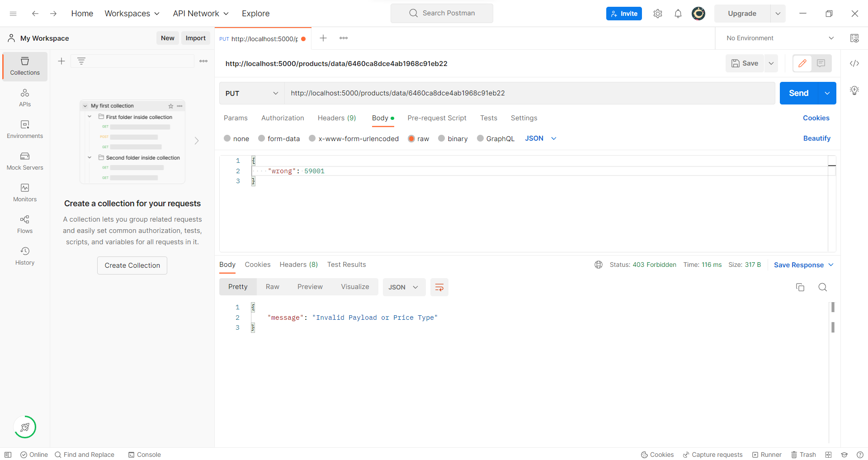The image size is (868, 460).
Task: Open the API Network dropdown
Action: coord(201,14)
